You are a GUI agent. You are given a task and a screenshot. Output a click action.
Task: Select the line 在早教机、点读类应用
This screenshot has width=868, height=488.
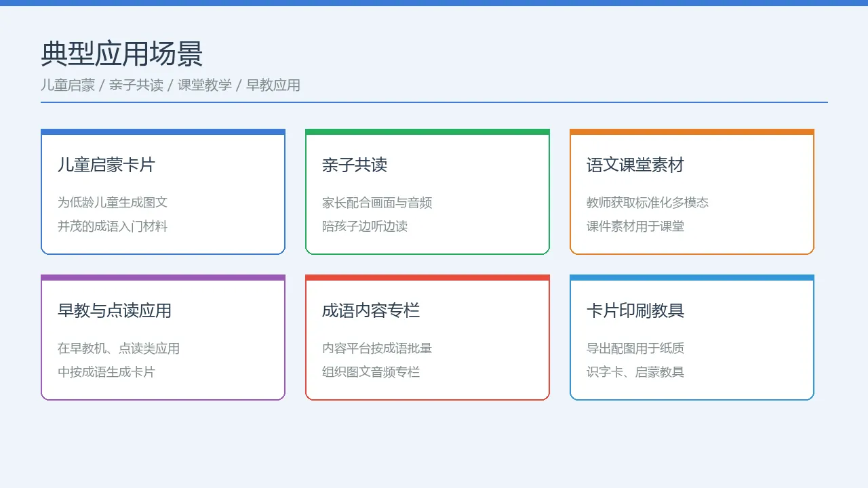tap(119, 348)
